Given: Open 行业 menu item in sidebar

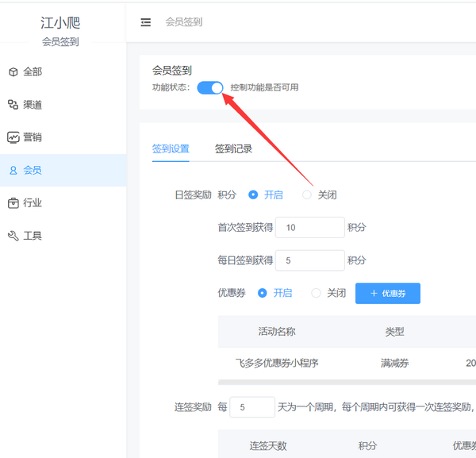Looking at the screenshot, I should pos(63,203).
